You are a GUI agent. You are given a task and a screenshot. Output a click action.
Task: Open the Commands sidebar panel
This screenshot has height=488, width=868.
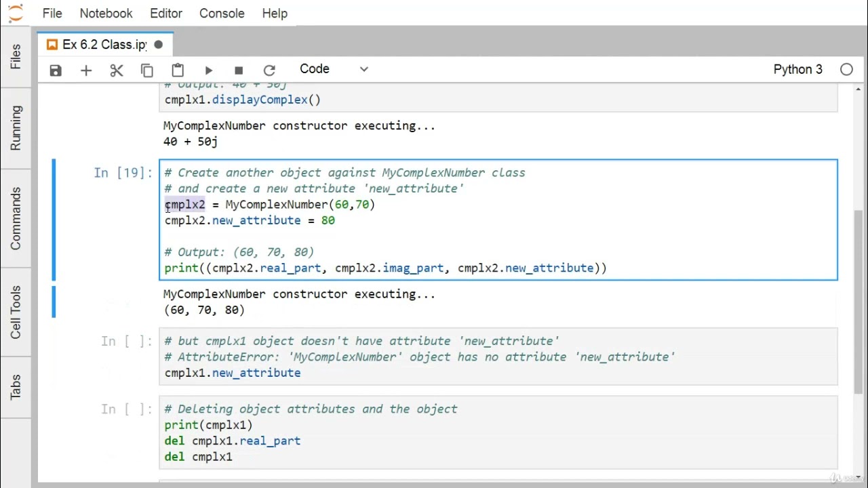coord(16,218)
